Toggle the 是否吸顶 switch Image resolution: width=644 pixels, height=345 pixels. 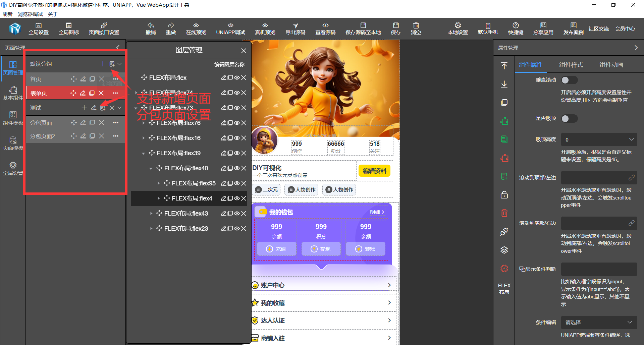pos(569,119)
